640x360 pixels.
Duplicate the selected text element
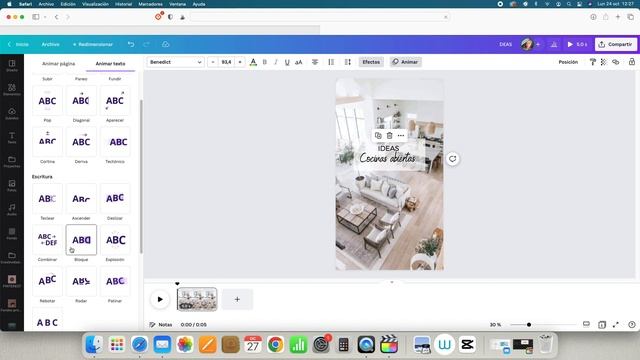coord(378,136)
